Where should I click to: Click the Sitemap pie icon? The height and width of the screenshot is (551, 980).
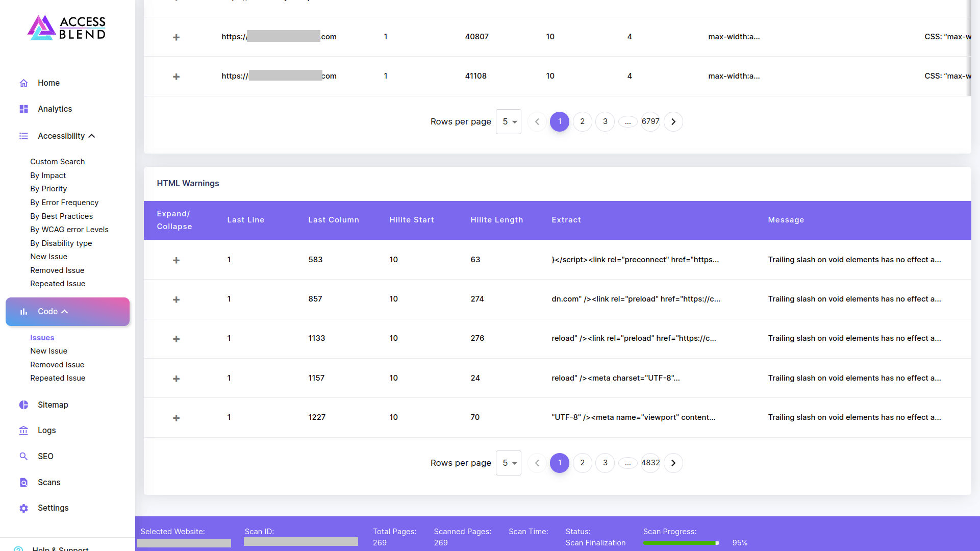(x=23, y=405)
